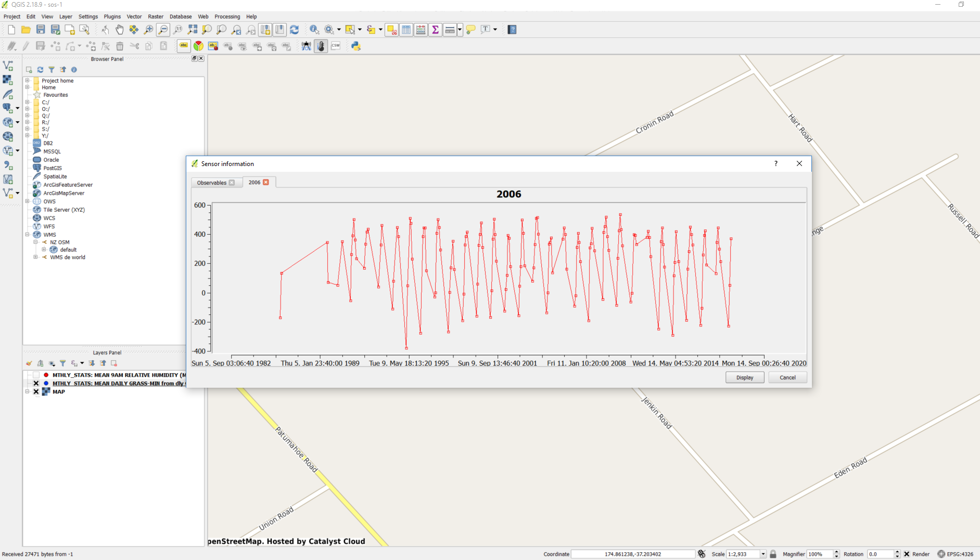Expand the WMS de world connection
The height and width of the screenshot is (560, 980).
(x=35, y=257)
